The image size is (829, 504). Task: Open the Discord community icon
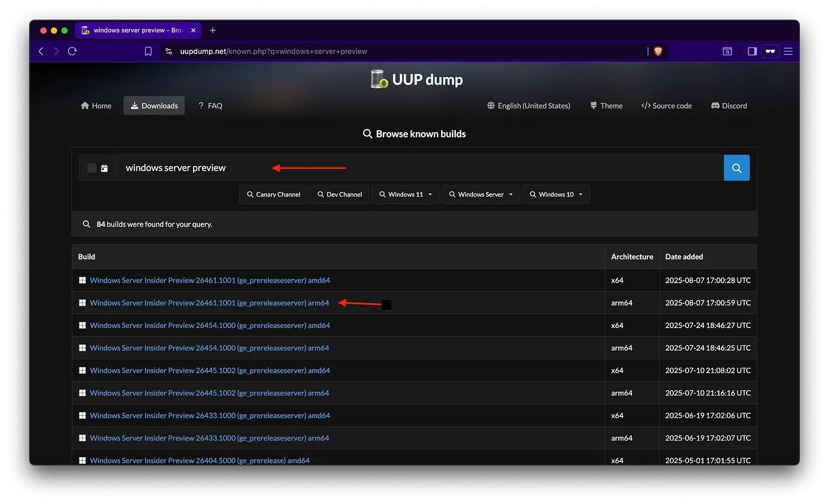click(716, 105)
